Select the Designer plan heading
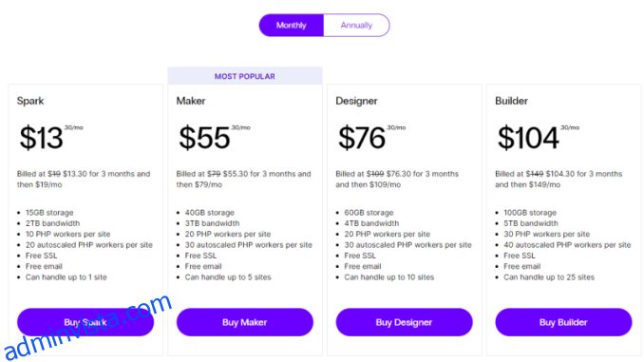The width and height of the screenshot is (644, 362). point(356,101)
